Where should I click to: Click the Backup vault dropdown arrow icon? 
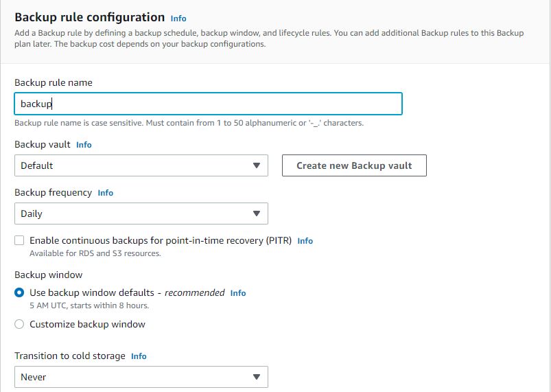pyautogui.click(x=256, y=165)
